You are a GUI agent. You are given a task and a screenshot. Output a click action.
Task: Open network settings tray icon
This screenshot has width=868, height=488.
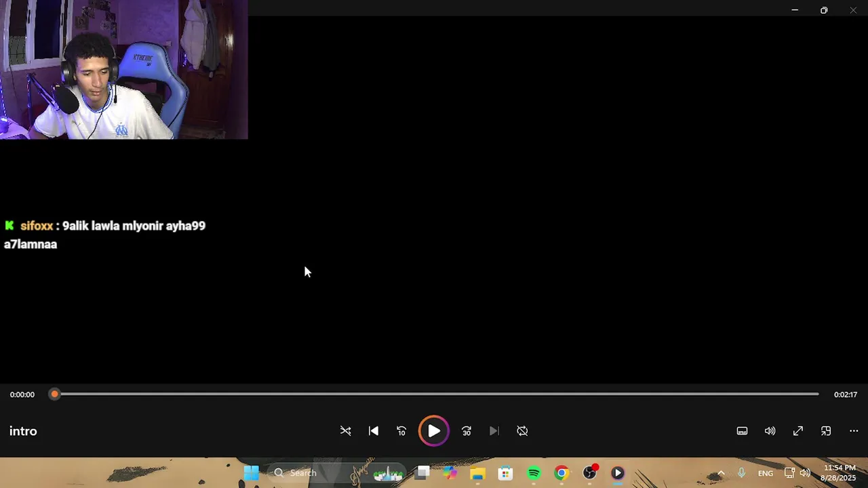[789, 473]
